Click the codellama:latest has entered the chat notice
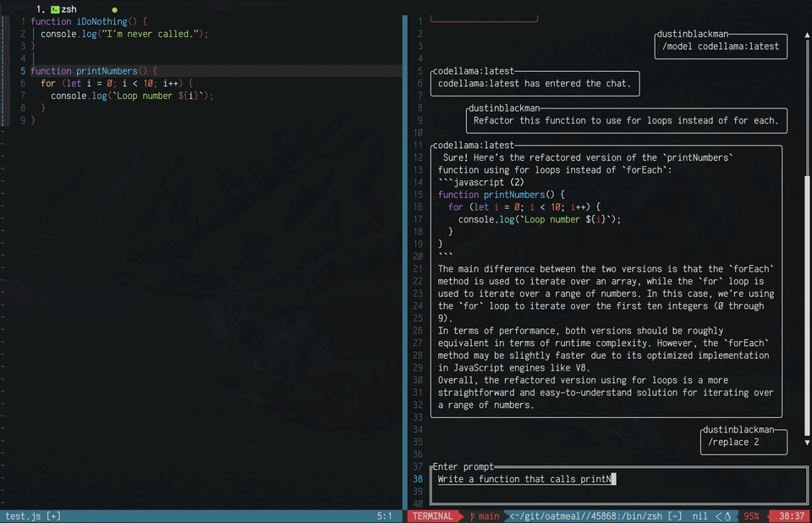 click(x=535, y=84)
